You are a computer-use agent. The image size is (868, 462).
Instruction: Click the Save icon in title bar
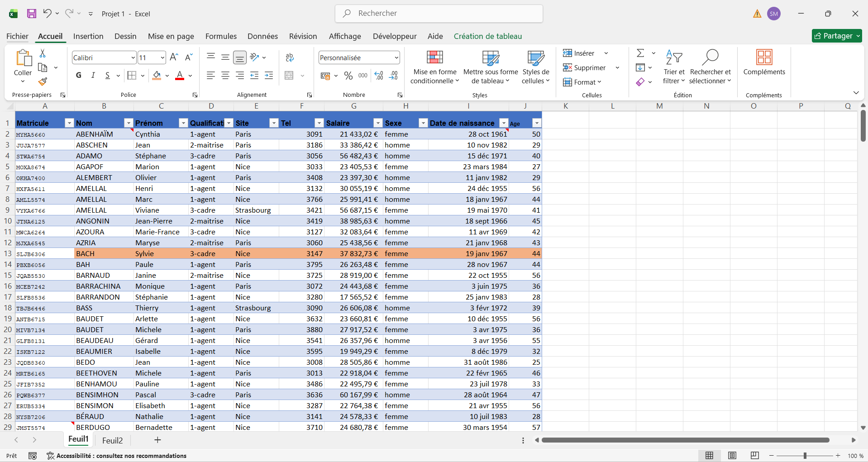tap(31, 14)
